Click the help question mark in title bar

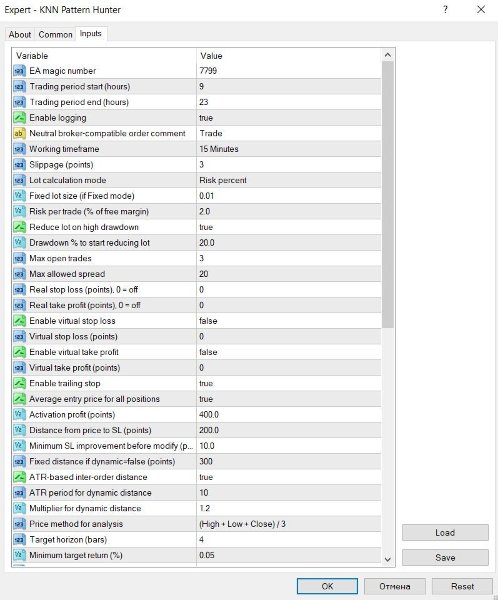click(x=445, y=10)
